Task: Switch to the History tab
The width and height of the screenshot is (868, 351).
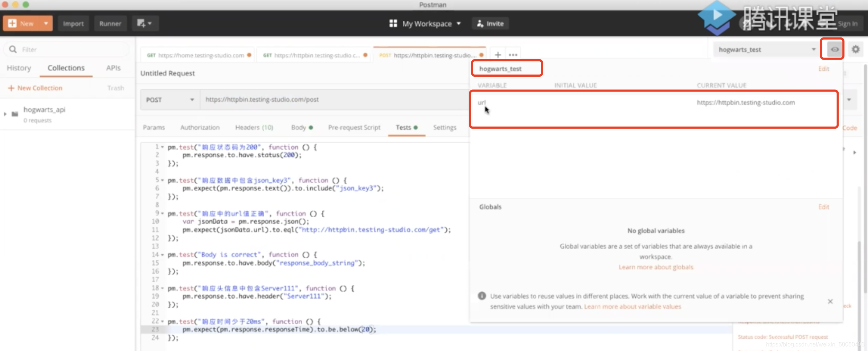Action: [x=19, y=68]
